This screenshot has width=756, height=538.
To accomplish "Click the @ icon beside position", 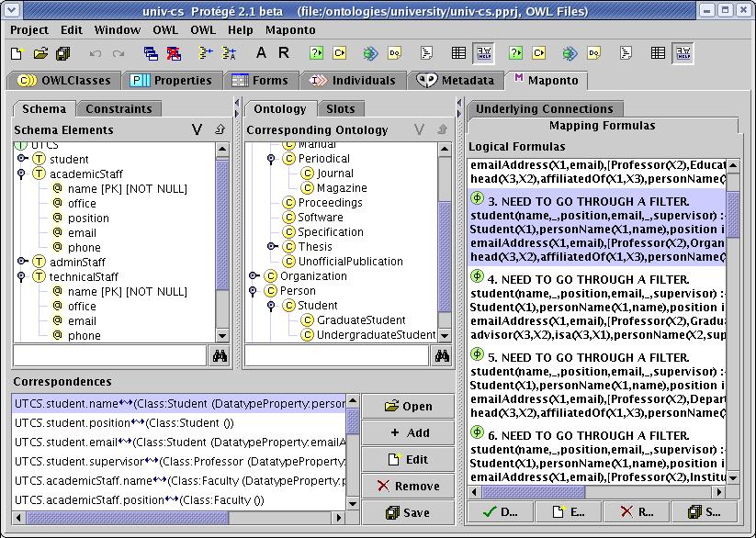I will [57, 218].
